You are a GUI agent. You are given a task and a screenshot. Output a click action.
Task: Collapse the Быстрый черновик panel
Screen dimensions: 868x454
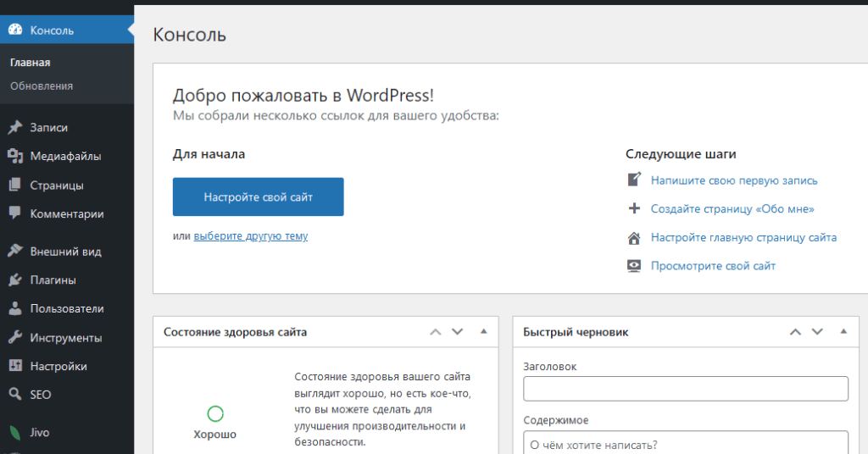click(x=843, y=331)
